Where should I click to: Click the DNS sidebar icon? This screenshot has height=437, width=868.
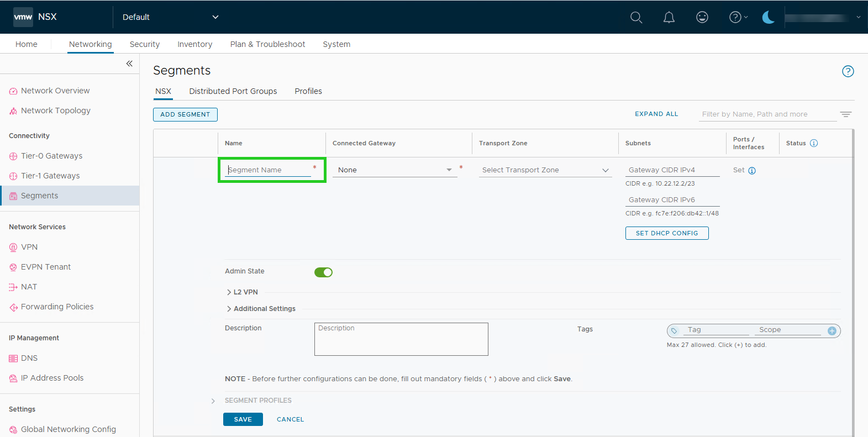click(x=13, y=359)
